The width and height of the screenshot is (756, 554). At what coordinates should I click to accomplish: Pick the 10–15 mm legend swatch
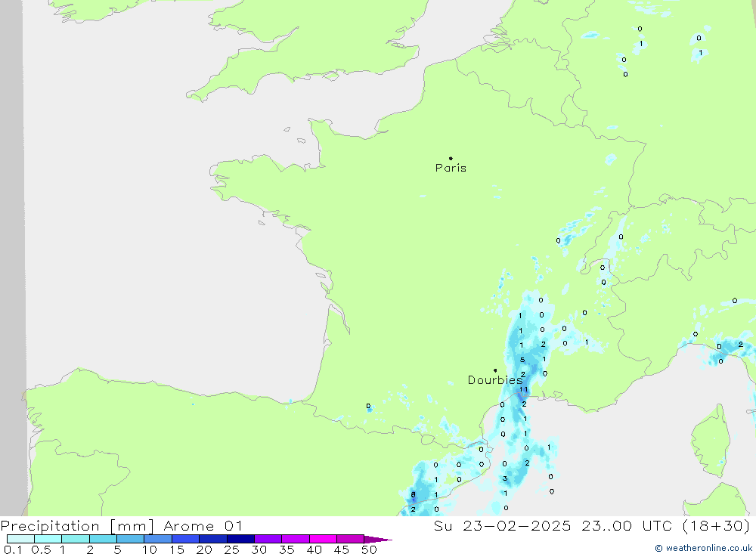point(158,539)
